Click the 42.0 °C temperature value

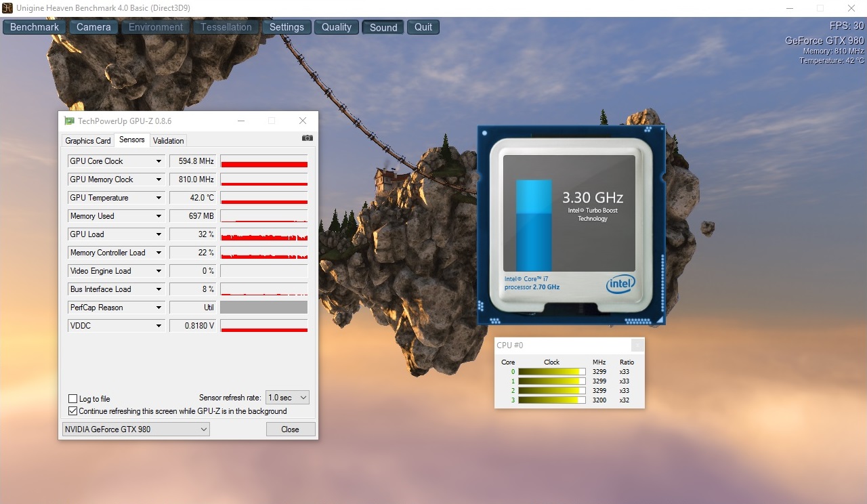pyautogui.click(x=192, y=198)
